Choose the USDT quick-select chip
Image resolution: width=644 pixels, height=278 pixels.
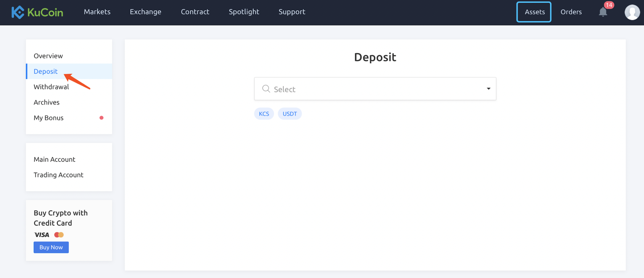(290, 114)
